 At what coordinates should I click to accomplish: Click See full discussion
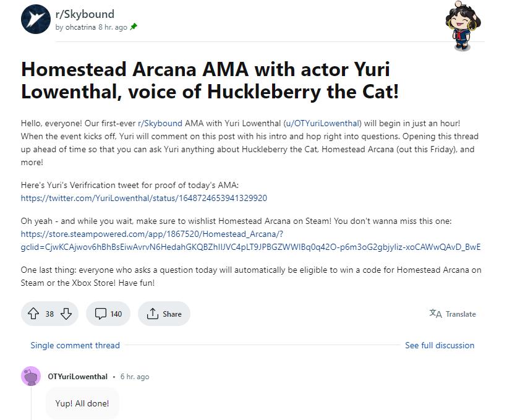click(440, 345)
